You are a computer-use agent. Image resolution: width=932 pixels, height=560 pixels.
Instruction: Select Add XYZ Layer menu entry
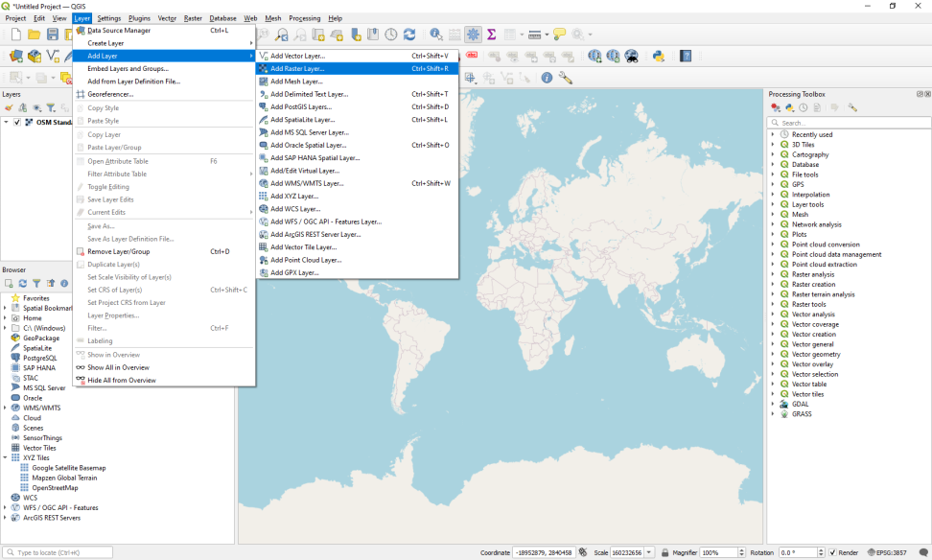(358, 197)
